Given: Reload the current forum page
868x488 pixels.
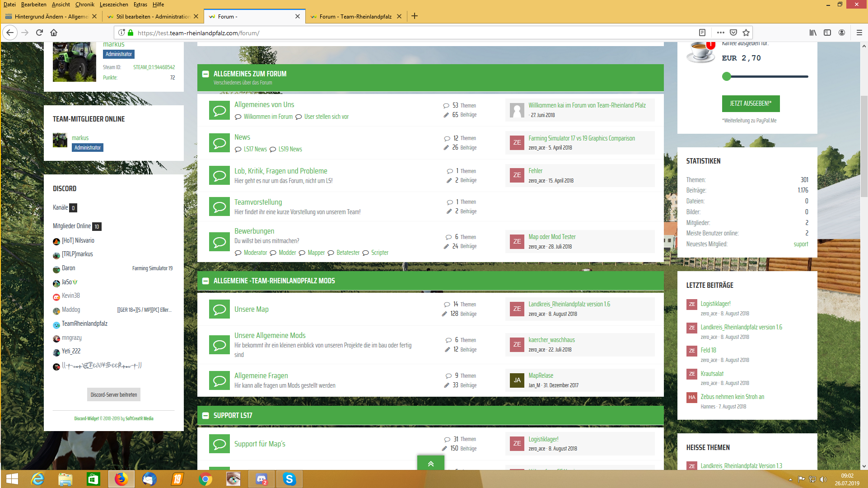Looking at the screenshot, I should coord(39,33).
